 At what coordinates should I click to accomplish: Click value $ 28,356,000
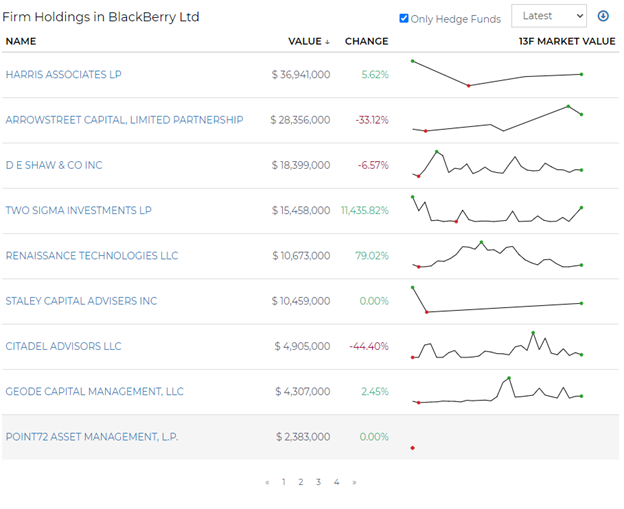300,120
